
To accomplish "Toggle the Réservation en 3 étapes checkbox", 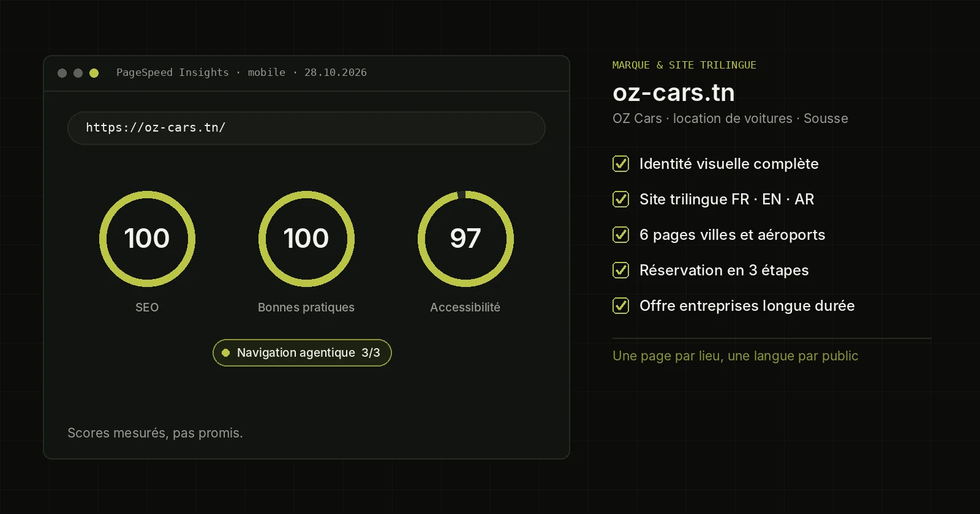I will point(620,270).
